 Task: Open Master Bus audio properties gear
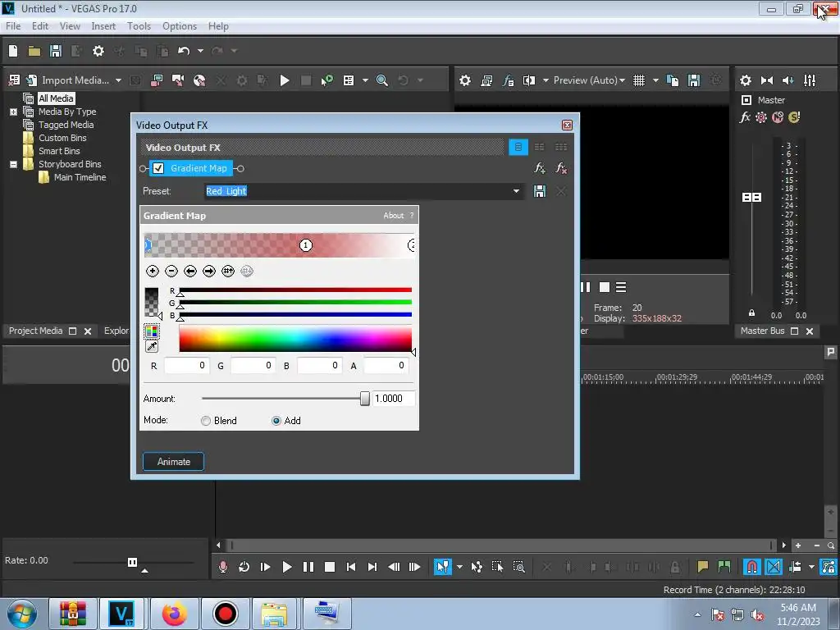tap(745, 80)
